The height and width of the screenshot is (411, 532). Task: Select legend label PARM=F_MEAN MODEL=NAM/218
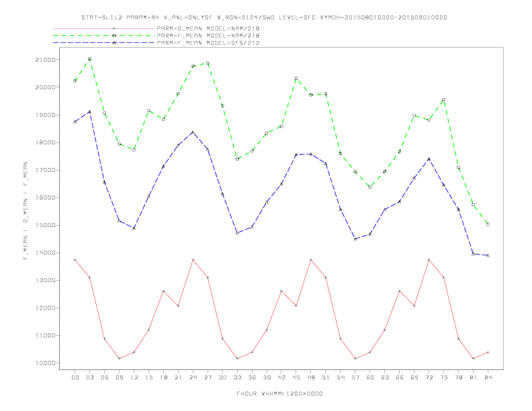click(208, 36)
